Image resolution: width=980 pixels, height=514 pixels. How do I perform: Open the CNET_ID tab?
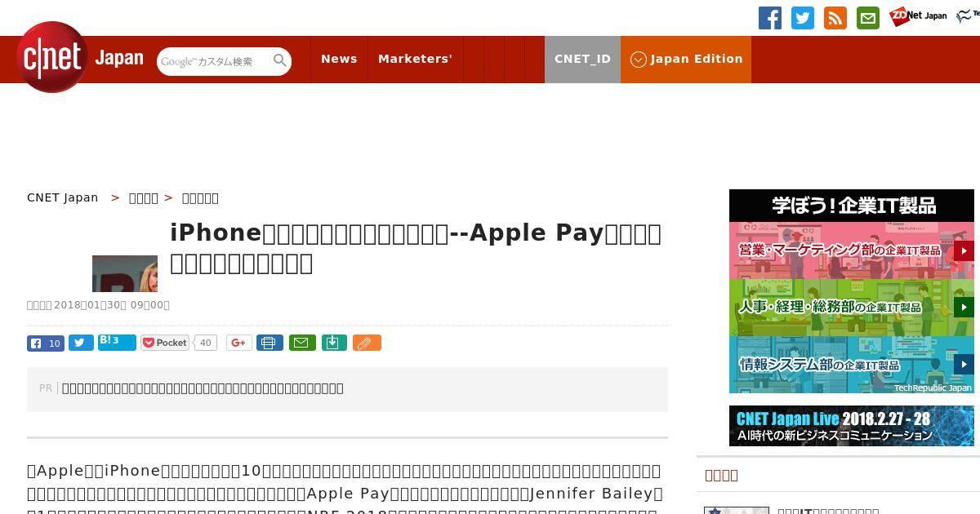coord(582,59)
